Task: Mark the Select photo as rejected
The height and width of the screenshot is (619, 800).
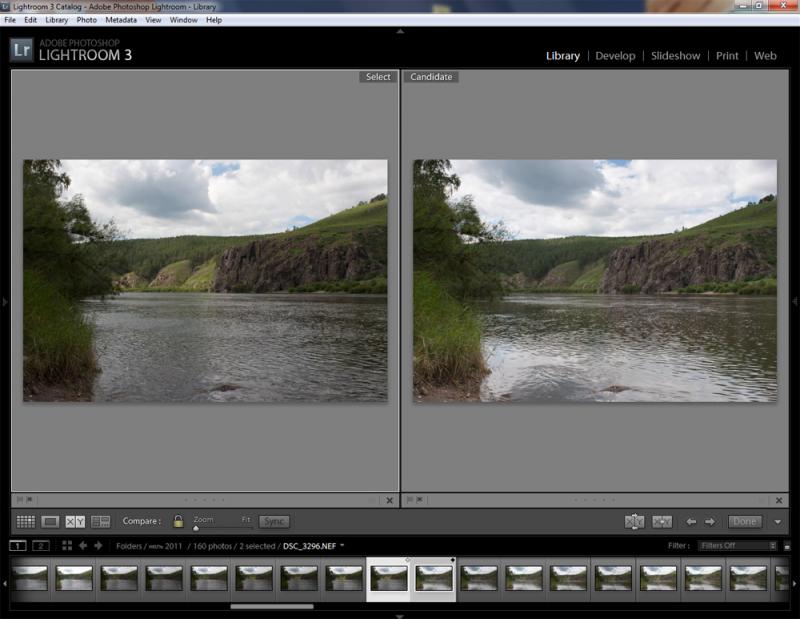Action: click(x=29, y=500)
